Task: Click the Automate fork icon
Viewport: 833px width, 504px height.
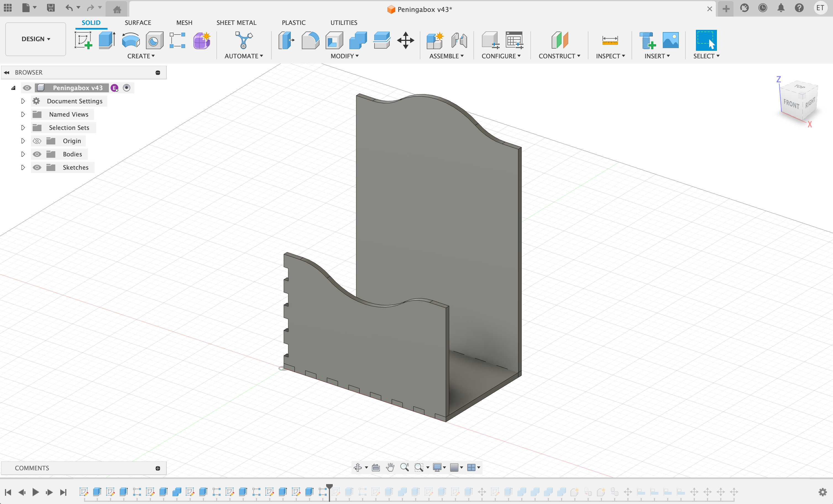Action: [x=244, y=40]
